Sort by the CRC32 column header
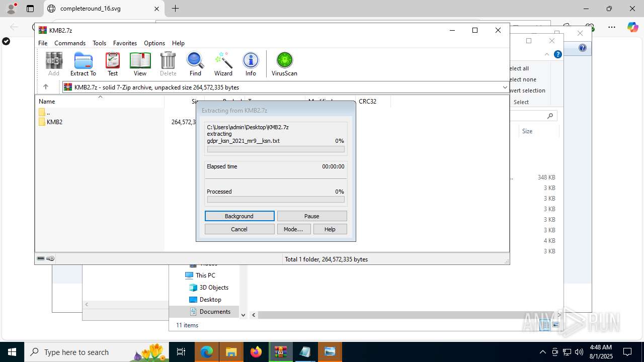 click(x=373, y=101)
